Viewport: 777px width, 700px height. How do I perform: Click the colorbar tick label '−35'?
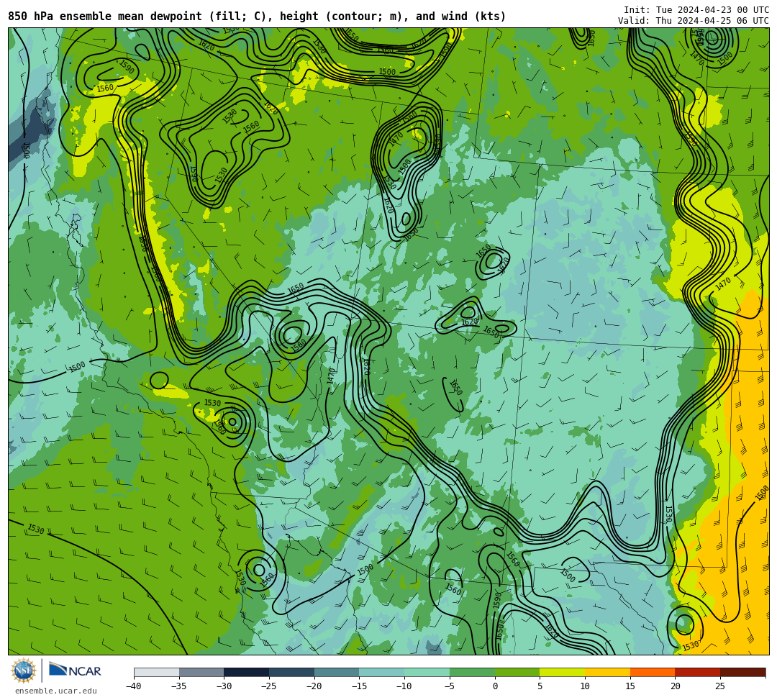pyautogui.click(x=179, y=686)
